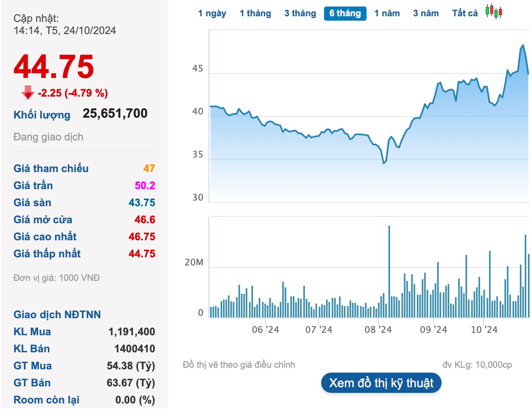Click the volume value 25,651,700
The image size is (532, 414).
point(115,113)
